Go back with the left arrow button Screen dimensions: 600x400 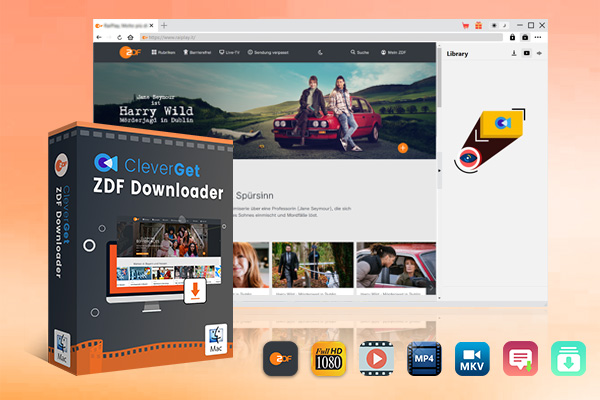tap(99, 37)
